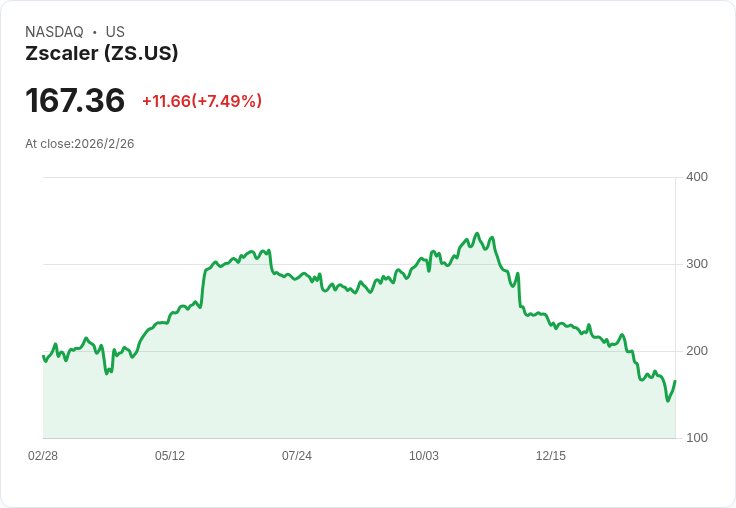736x508 pixels.
Task: Click the 100 y-axis label
Action: [x=697, y=438]
